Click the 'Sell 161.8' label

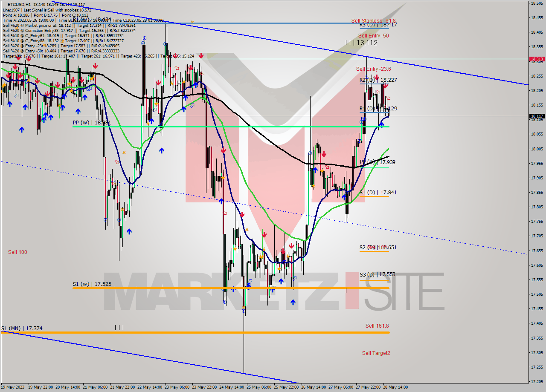377,326
